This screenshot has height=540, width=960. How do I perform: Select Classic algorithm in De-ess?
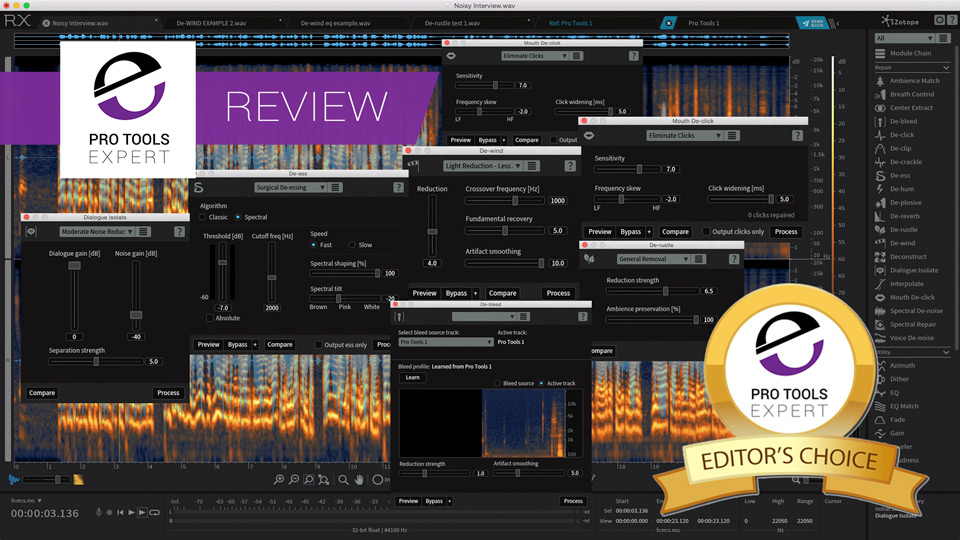203,217
